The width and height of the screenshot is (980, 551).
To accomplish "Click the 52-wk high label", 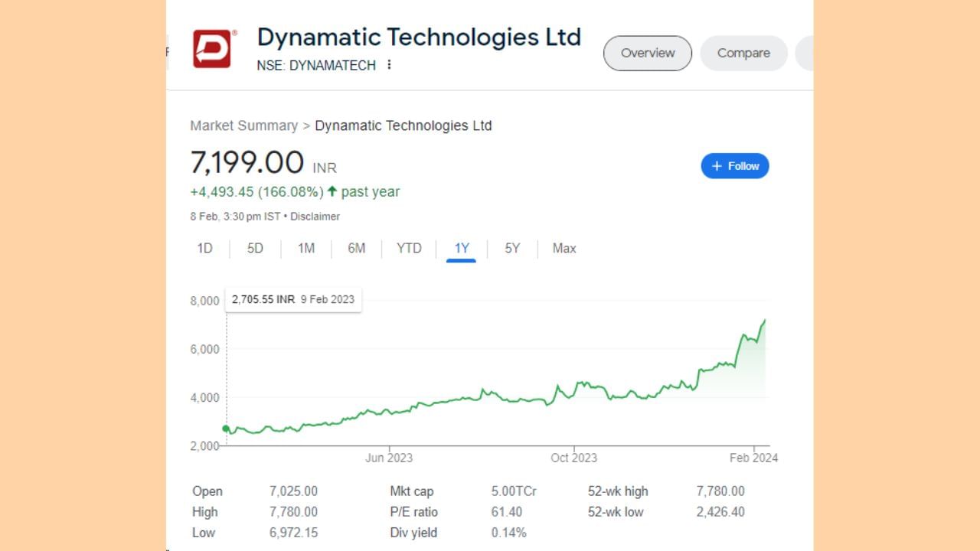I will [x=618, y=491].
